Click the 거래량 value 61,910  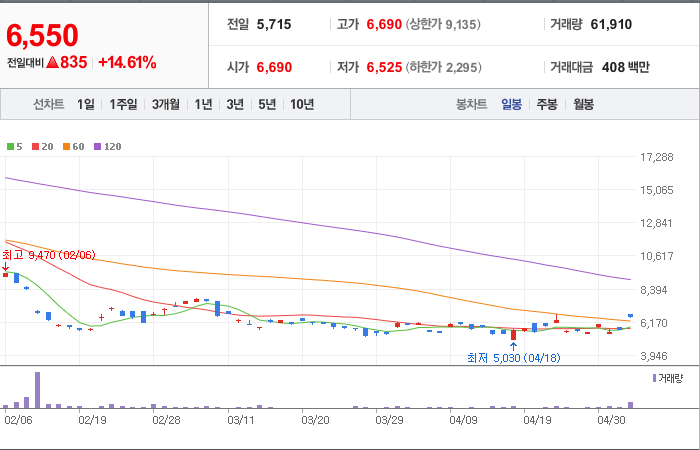[611, 24]
